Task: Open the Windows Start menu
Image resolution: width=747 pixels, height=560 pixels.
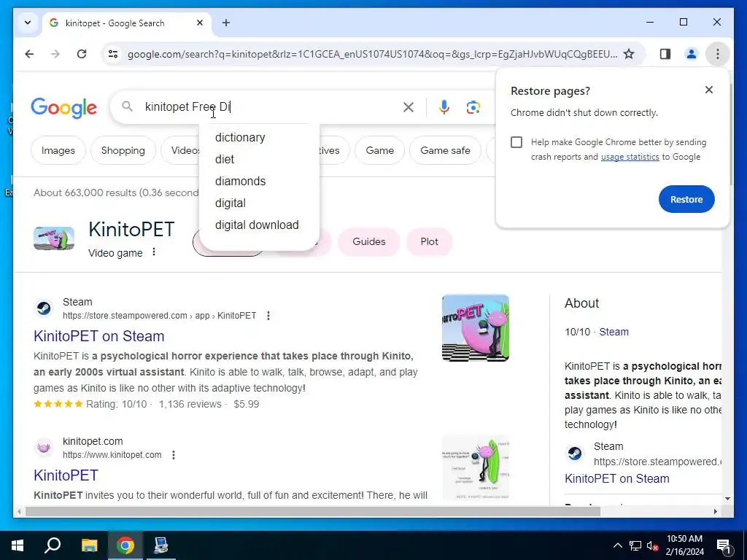Action: [18, 545]
